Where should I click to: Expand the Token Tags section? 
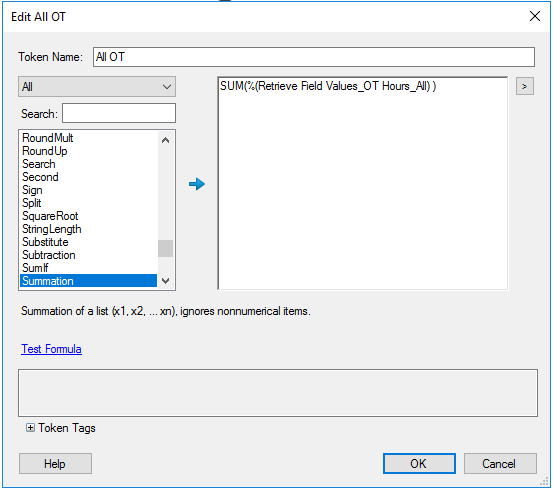pyautogui.click(x=30, y=428)
